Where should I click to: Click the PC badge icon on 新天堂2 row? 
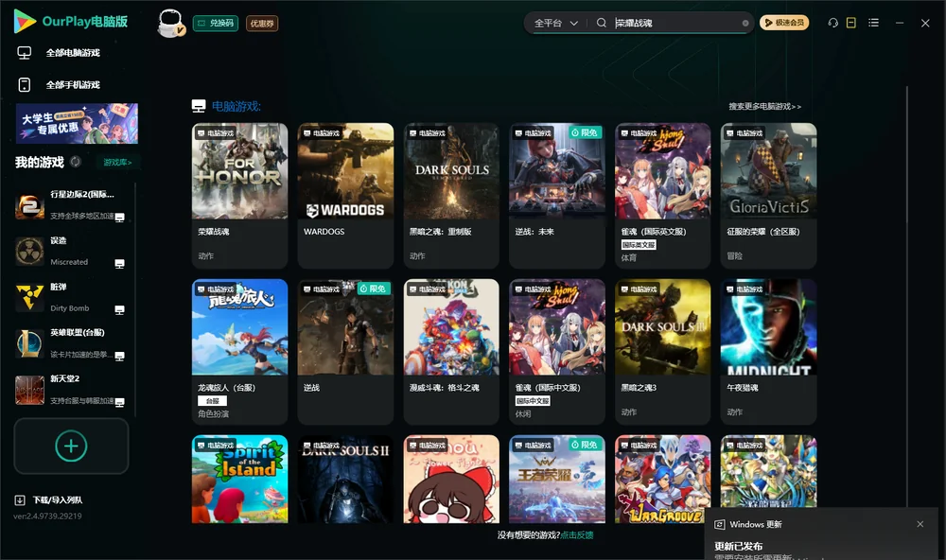pos(119,403)
